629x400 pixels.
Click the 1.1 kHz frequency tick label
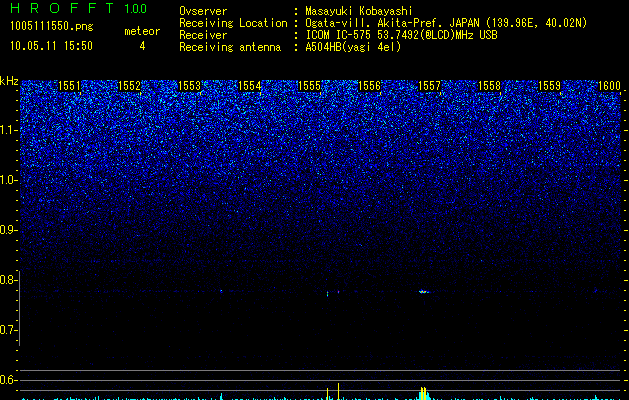pyautogui.click(x=8, y=130)
